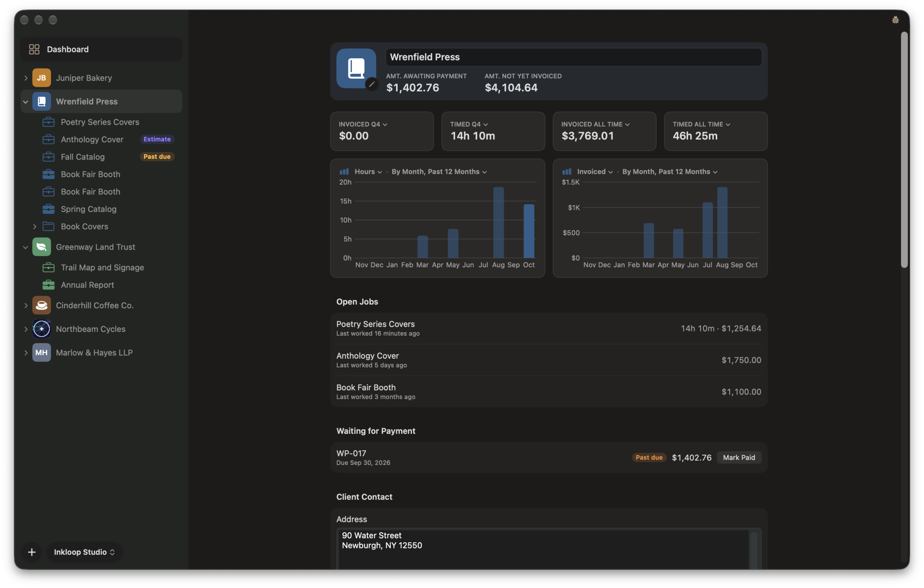Change the Invoiced chart range dropdown
The height and width of the screenshot is (588, 924).
670,171
